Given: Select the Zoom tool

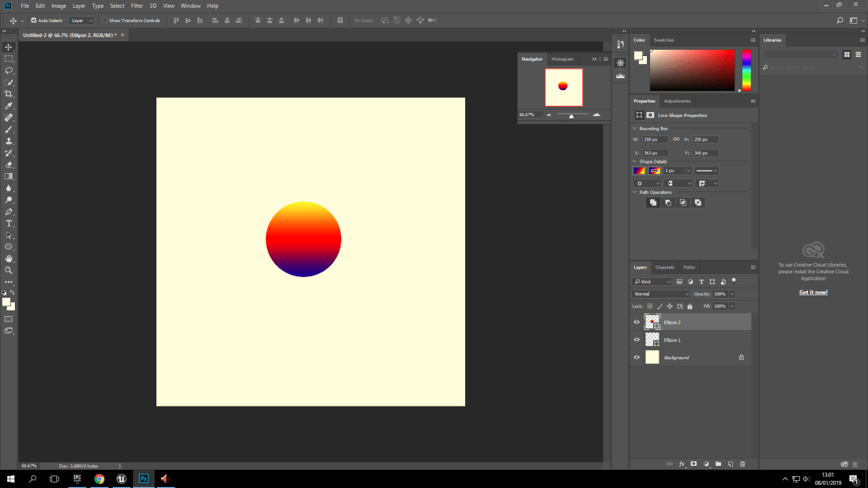Looking at the screenshot, I should pos(9,268).
